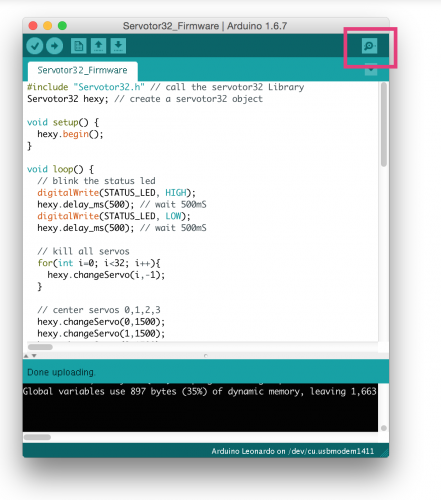441x500 pixels.
Task: Open the Serial Monitor magnifier icon
Action: click(369, 46)
